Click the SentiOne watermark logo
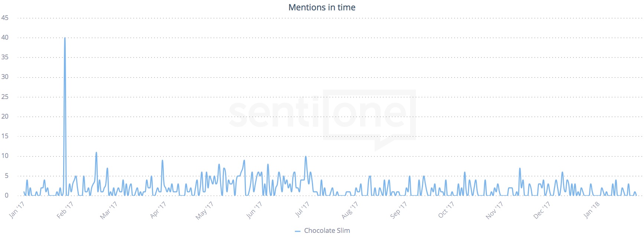 point(322,116)
